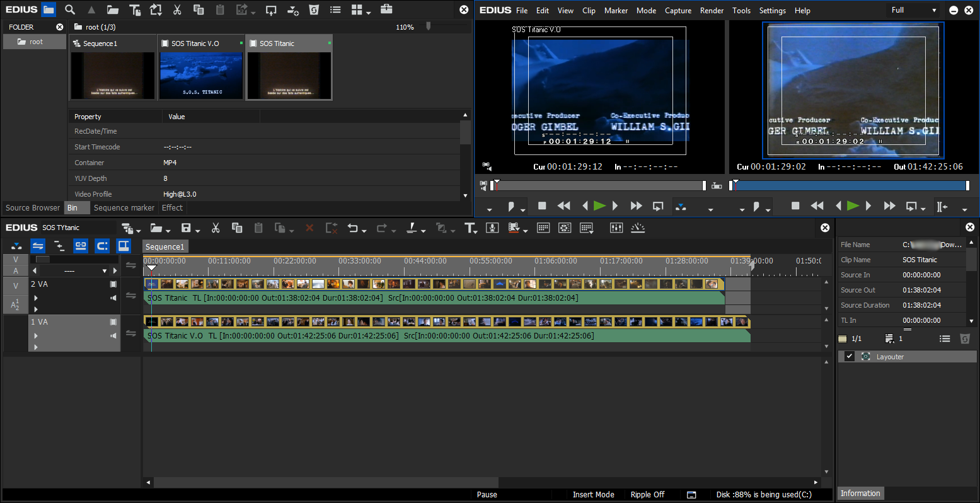The image size is (980, 503).
Task: Toggle Group/Link mode button
Action: click(81, 246)
